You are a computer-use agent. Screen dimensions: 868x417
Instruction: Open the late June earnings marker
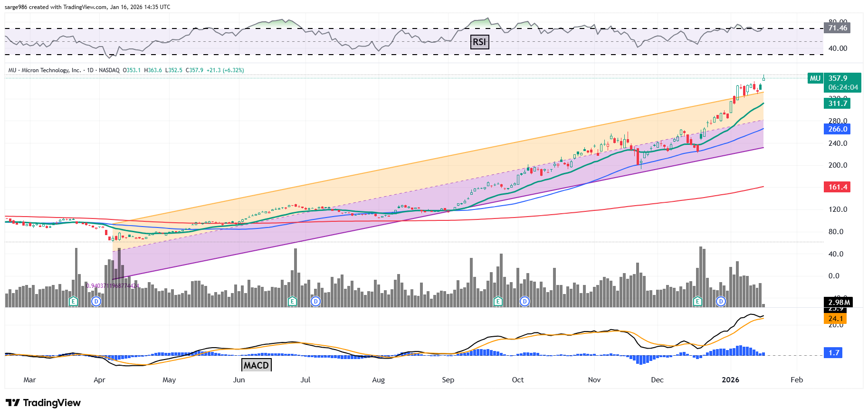pyautogui.click(x=292, y=301)
